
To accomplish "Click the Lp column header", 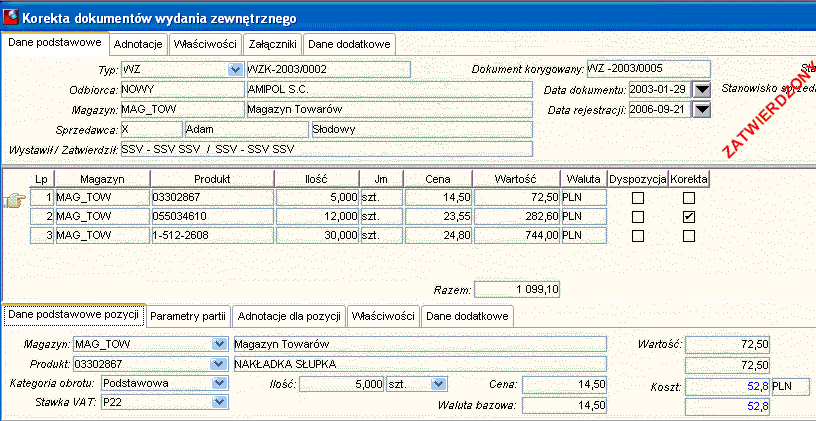I will click(x=42, y=179).
